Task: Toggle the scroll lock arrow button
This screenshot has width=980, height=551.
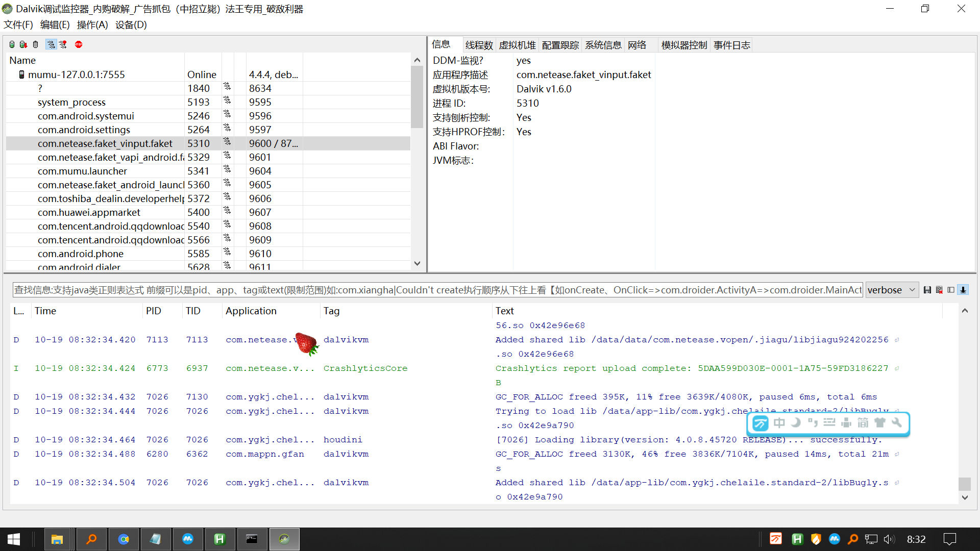Action: [963, 290]
